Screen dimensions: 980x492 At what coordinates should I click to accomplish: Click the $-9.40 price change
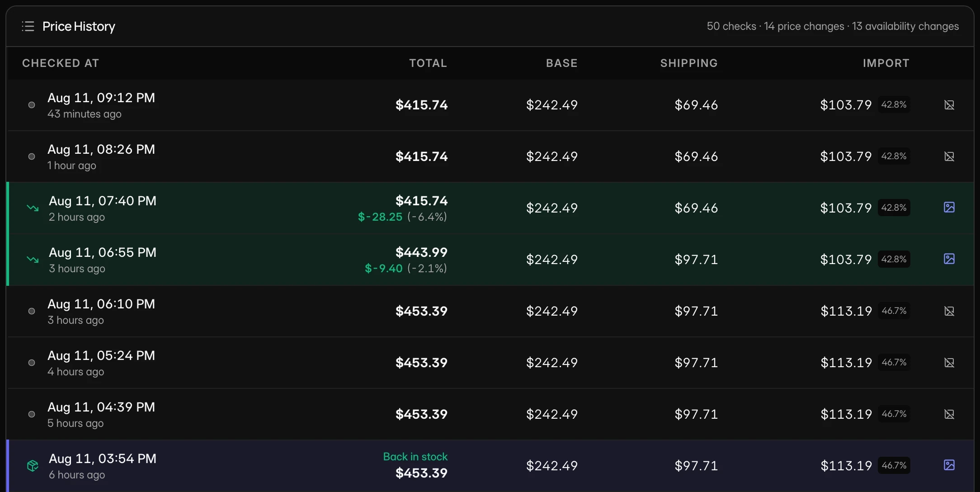(x=383, y=269)
